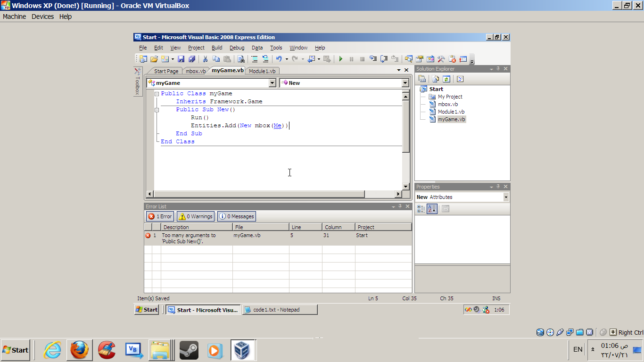Click Solution Explorer Properties panel icon
The width and height of the screenshot is (644, 362).
click(422, 79)
